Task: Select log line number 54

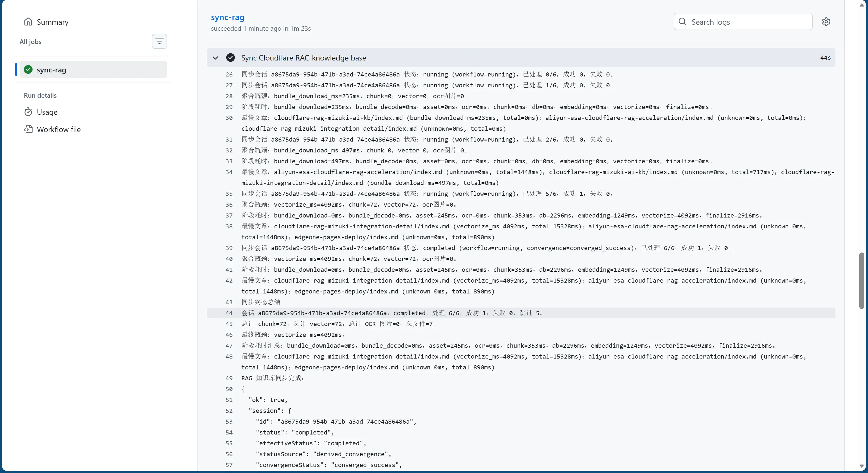Action: pyautogui.click(x=229, y=432)
